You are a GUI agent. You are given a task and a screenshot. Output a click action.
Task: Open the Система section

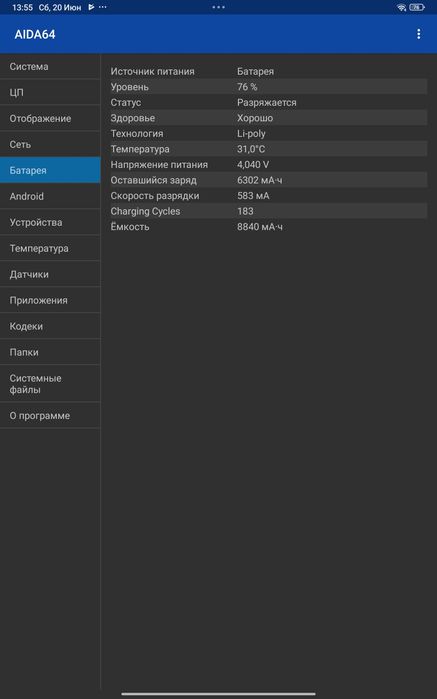point(50,67)
